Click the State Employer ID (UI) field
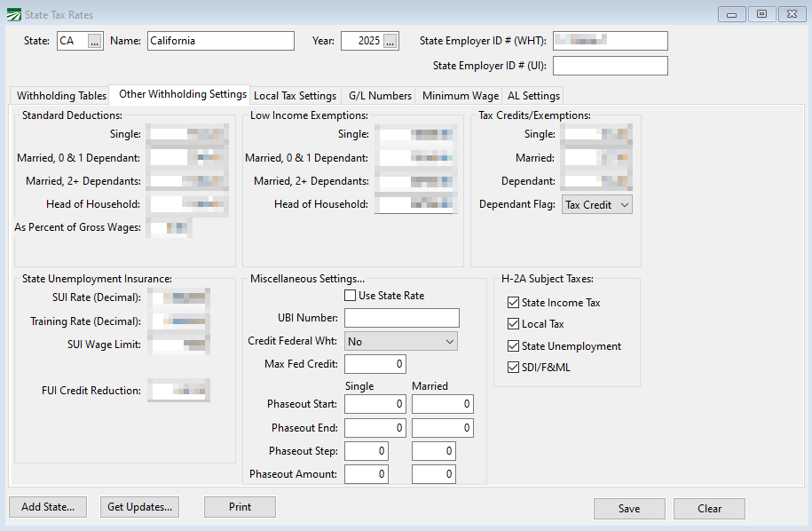The image size is (812, 531). [x=610, y=66]
